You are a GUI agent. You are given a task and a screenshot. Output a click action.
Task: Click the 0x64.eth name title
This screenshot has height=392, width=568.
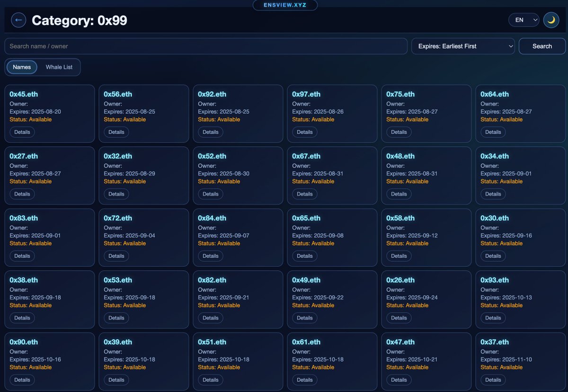[x=495, y=94]
